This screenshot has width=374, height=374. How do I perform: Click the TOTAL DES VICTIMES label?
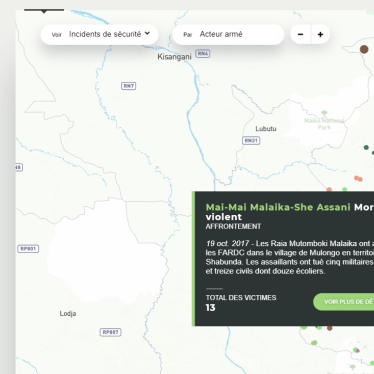coord(241,298)
